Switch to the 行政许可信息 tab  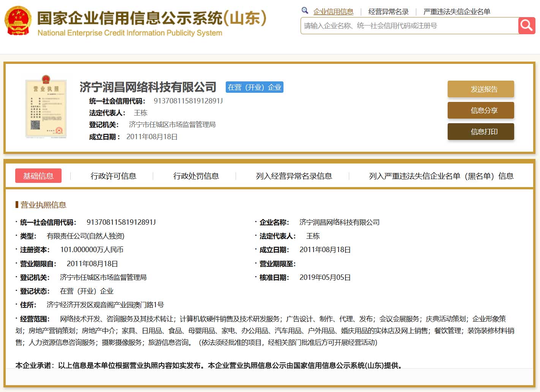113,176
